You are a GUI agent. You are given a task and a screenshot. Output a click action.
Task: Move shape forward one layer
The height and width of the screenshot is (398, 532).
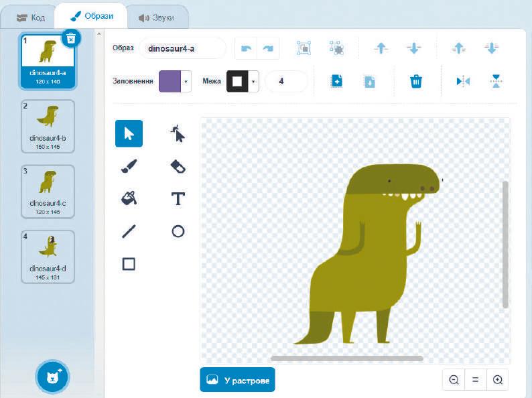381,48
